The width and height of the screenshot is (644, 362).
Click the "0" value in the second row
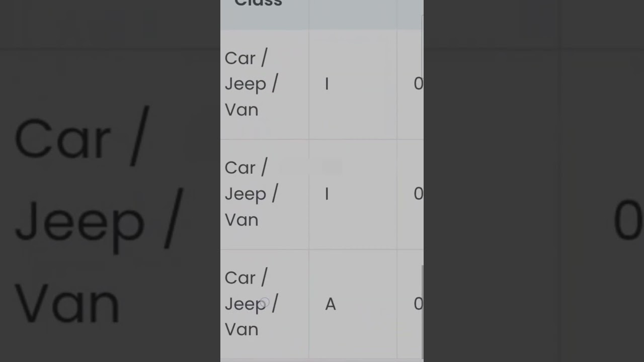click(x=418, y=194)
